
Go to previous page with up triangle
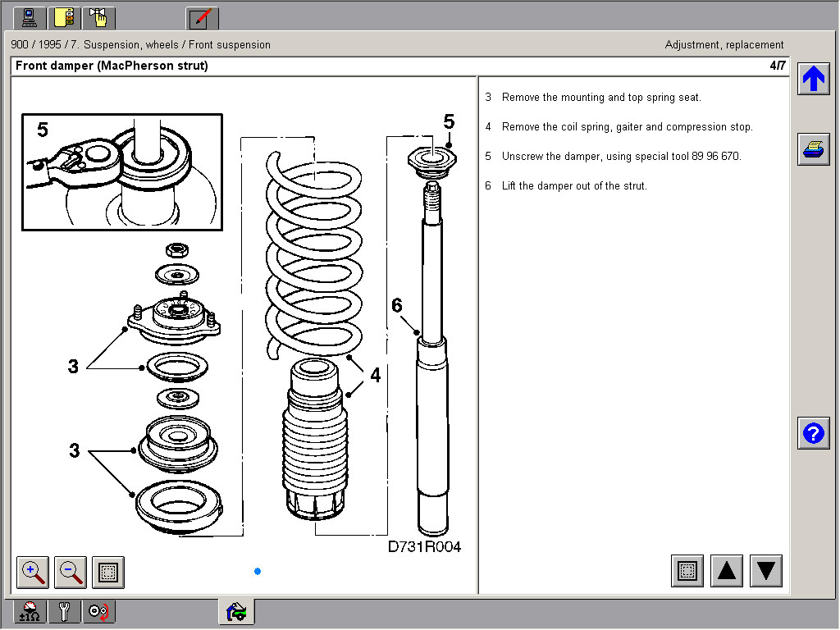(727, 571)
